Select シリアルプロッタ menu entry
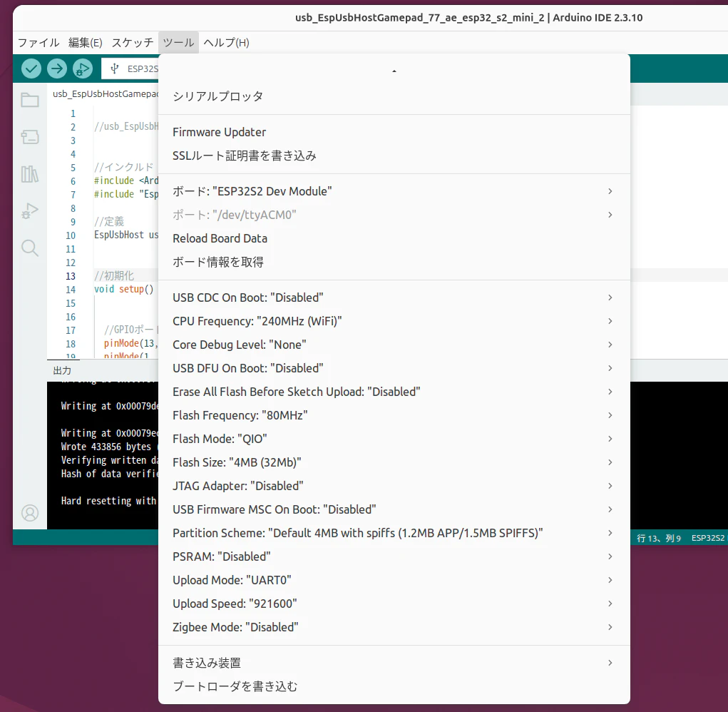This screenshot has width=728, height=712. (394, 96)
